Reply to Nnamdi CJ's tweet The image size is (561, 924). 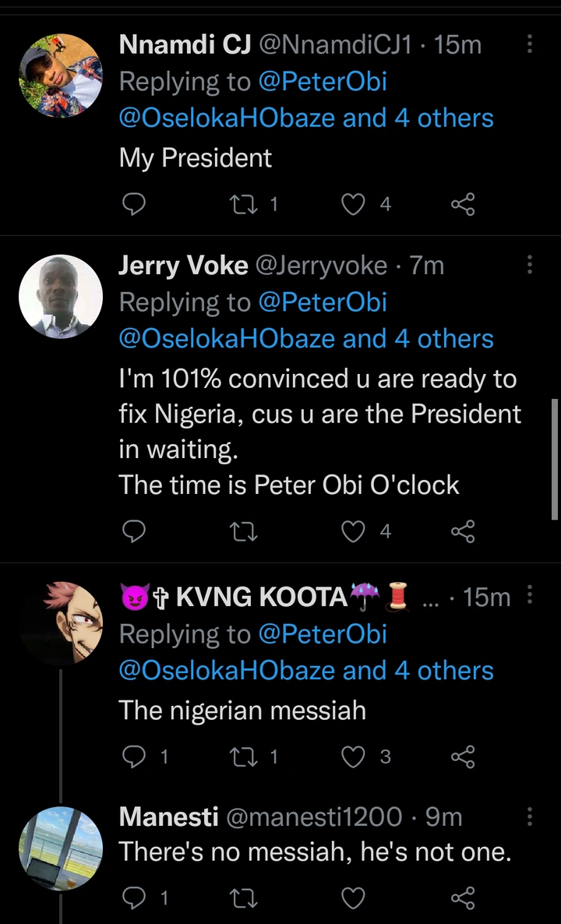click(x=135, y=204)
